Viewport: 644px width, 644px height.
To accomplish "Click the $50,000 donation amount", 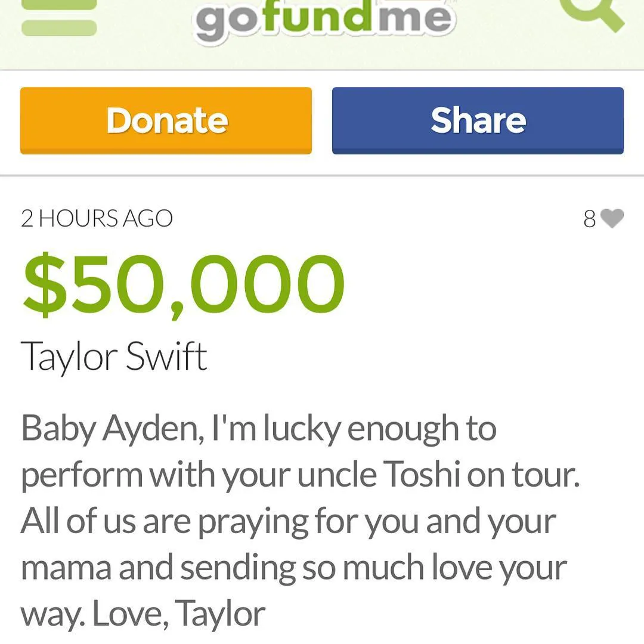I will (x=184, y=285).
